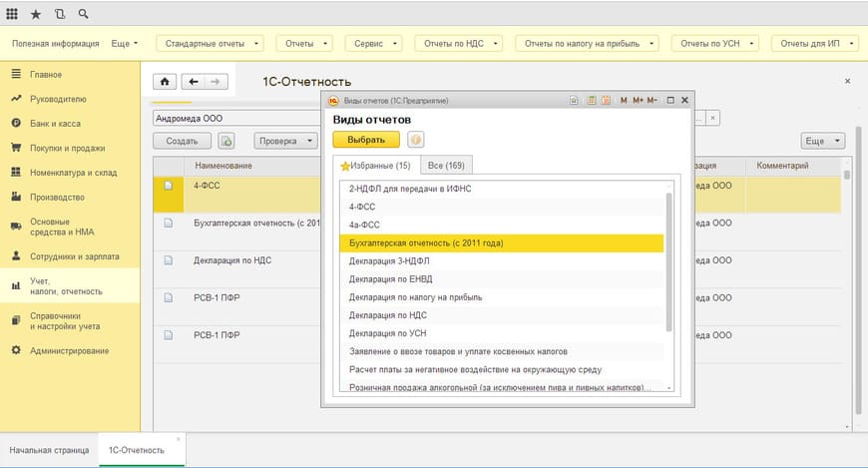This screenshot has width=868, height=468.
Task: Select Декларация по УСН report type
Action: [502, 333]
